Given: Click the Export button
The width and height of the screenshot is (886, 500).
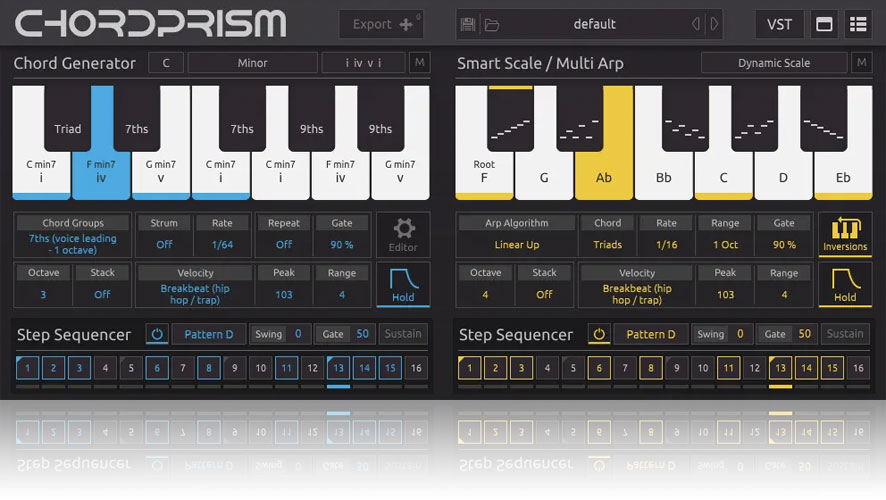Looking at the screenshot, I should pyautogui.click(x=379, y=24).
